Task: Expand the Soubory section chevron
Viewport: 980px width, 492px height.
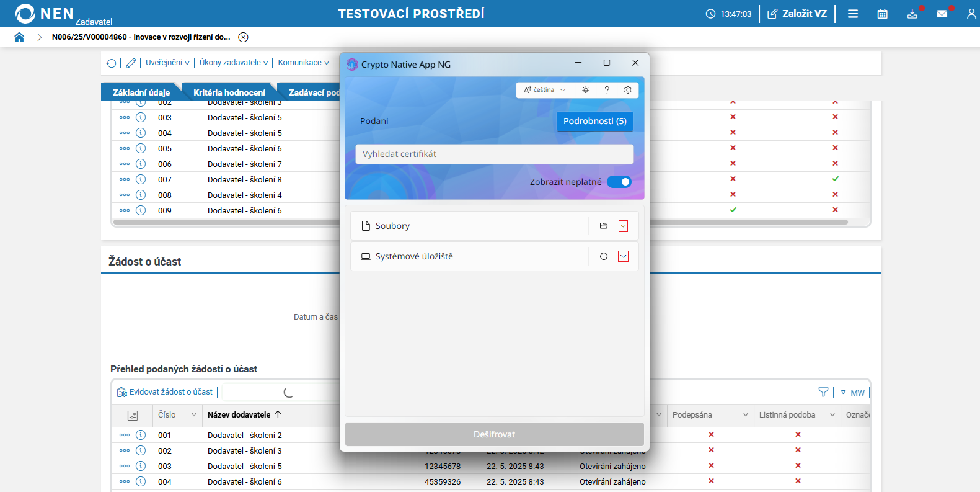Action: pyautogui.click(x=624, y=226)
